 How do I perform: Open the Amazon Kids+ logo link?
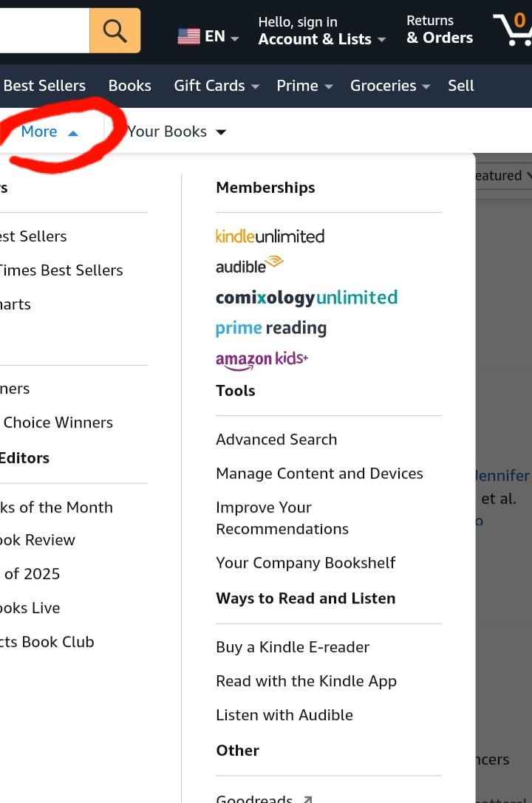click(x=262, y=360)
